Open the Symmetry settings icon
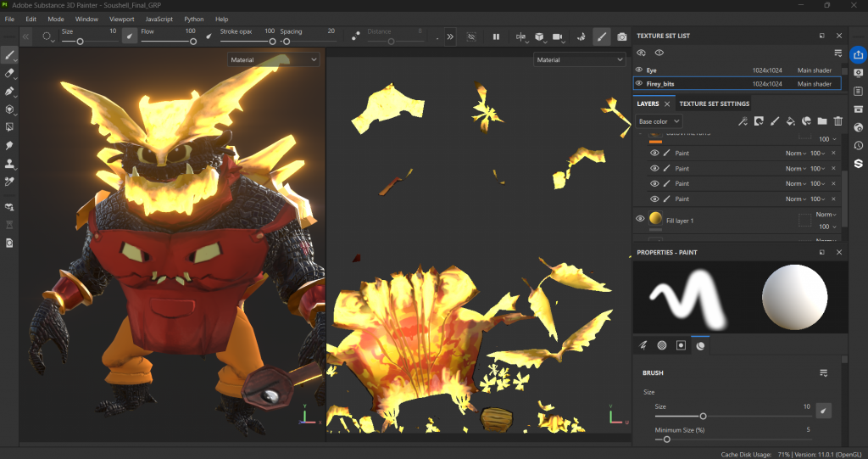 [x=521, y=36]
